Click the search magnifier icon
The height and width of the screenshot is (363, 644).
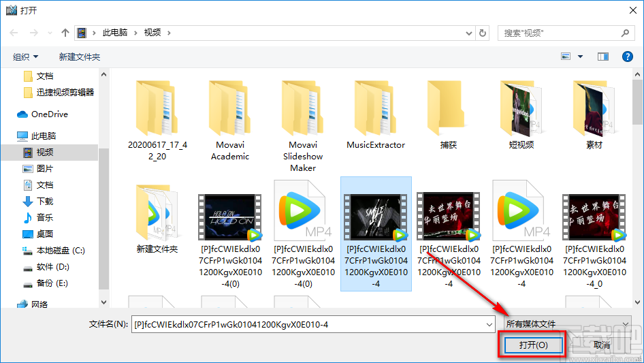625,33
